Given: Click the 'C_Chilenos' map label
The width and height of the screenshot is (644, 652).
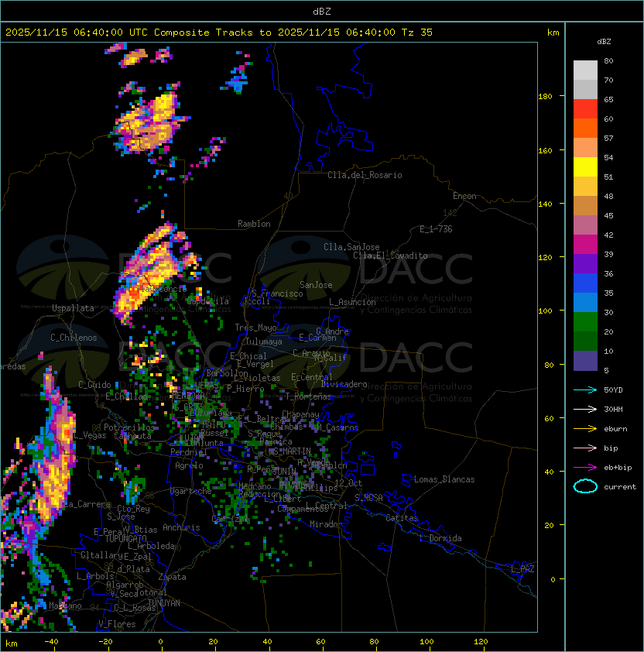Looking at the screenshot, I should pyautogui.click(x=74, y=338).
